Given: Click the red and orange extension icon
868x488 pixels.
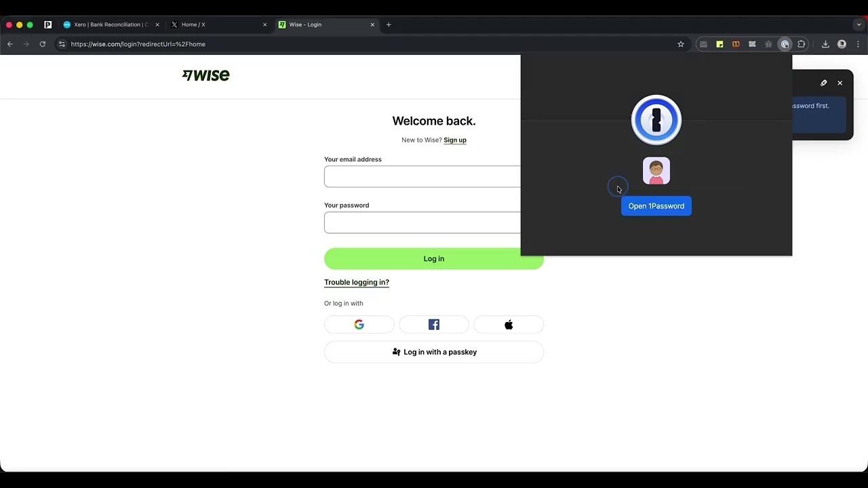Looking at the screenshot, I should click(x=736, y=44).
